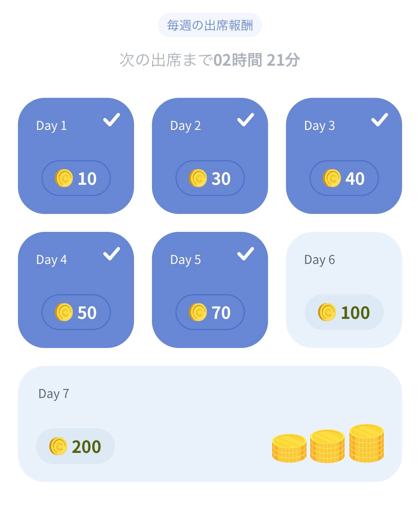Image resolution: width=420 pixels, height=516 pixels.
Task: Click the Day 2 checkmark
Action: coord(246,120)
